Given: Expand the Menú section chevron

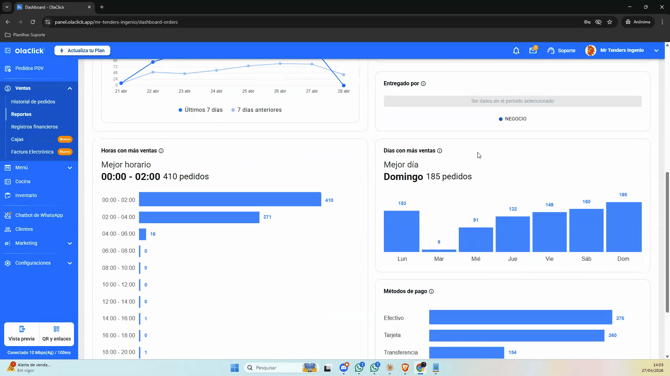Looking at the screenshot, I should [70, 168].
